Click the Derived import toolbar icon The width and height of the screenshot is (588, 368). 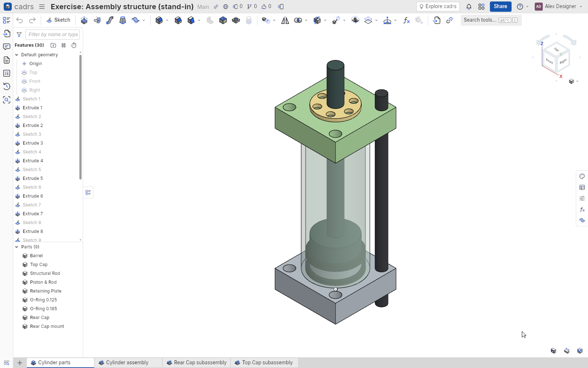[x=437, y=20]
